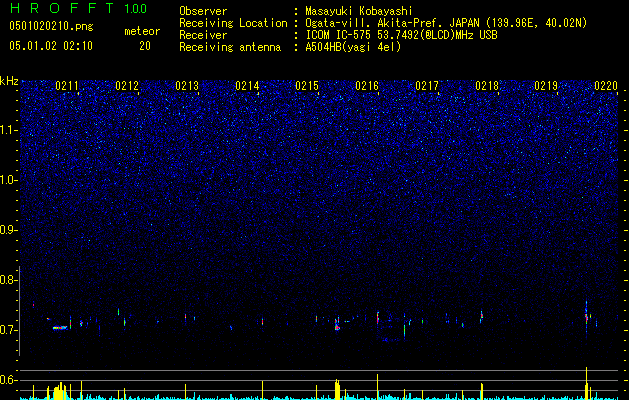Click the 'meteor' label

pos(142,31)
